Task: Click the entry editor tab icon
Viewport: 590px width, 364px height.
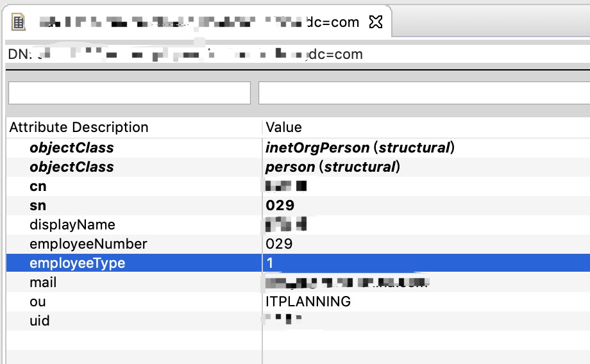Action: [x=18, y=22]
